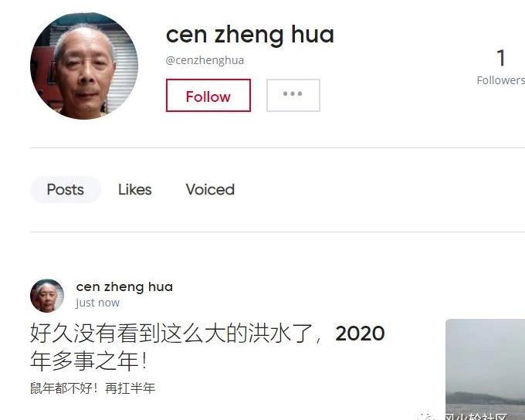The width and height of the screenshot is (525, 420).
Task: Click post author name cen zheng hua
Action: (x=124, y=286)
